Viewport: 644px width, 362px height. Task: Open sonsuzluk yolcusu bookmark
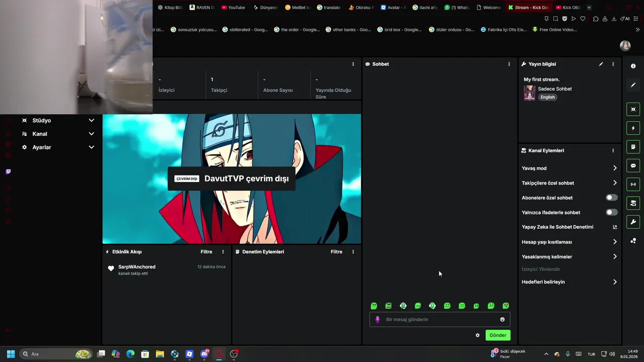point(193,30)
